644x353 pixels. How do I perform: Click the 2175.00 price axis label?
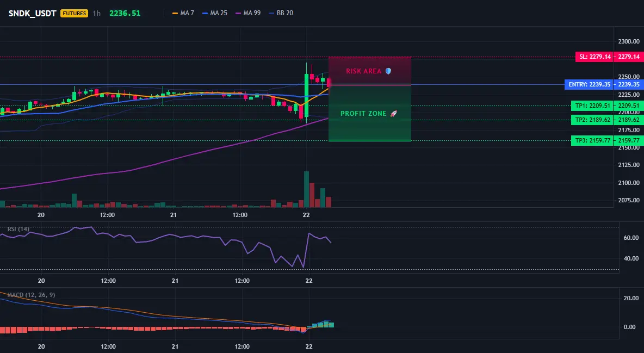tap(628, 131)
